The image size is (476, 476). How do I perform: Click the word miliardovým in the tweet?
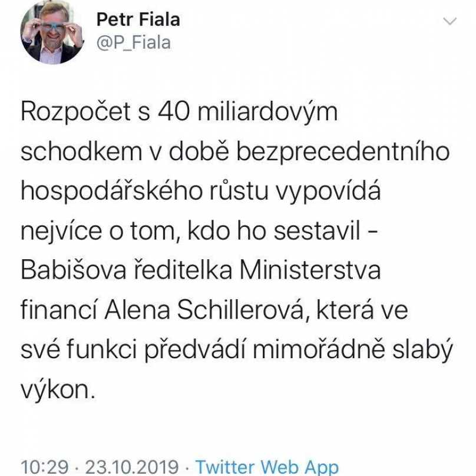(267, 112)
